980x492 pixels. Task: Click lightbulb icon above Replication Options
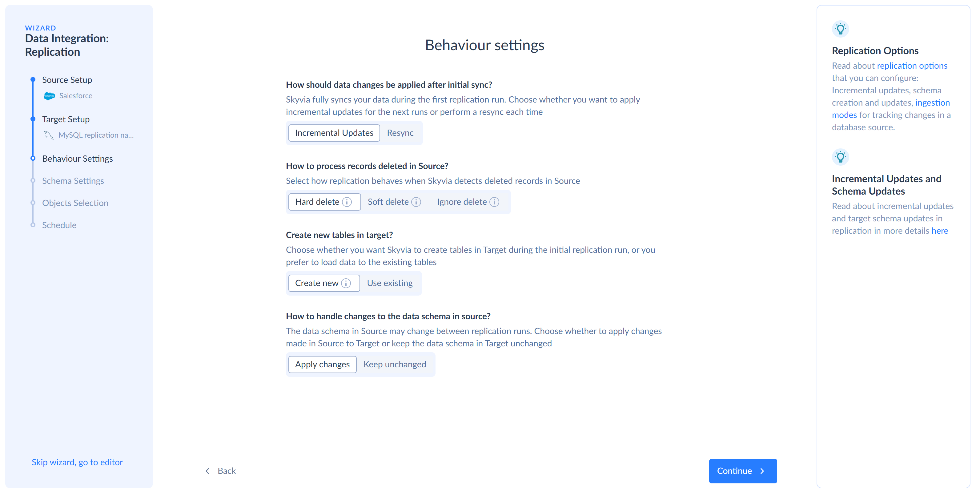[x=840, y=29]
